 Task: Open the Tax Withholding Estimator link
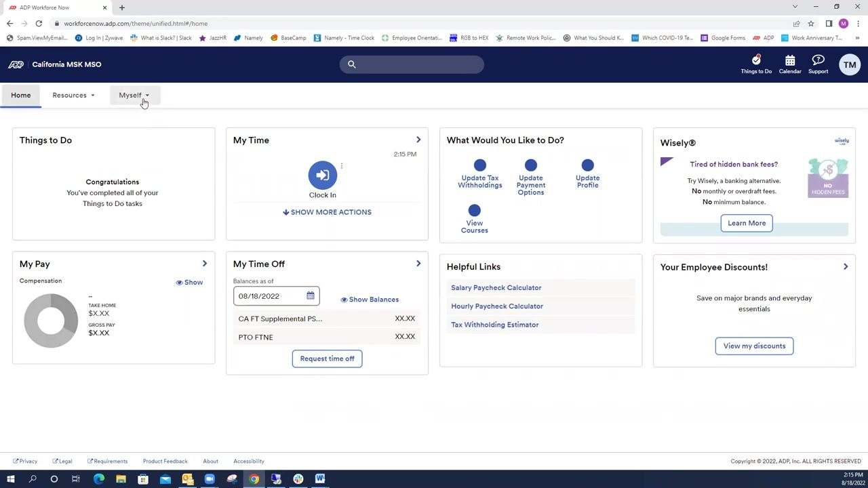495,325
